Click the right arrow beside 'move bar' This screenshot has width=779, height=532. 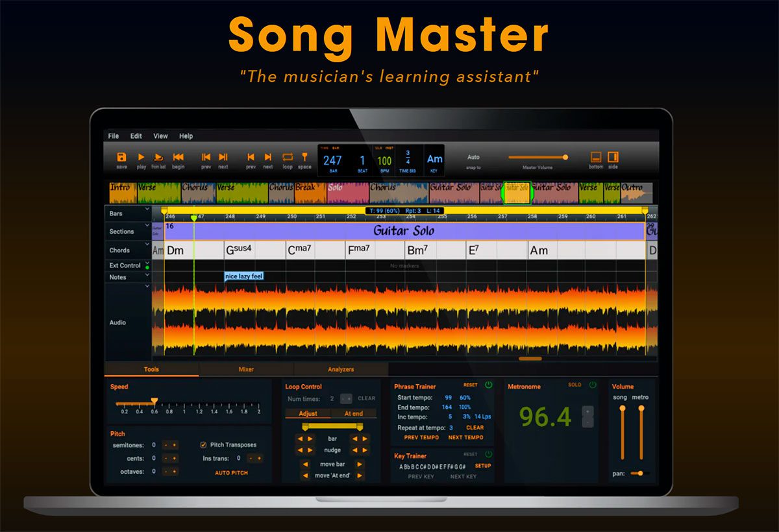pos(359,464)
